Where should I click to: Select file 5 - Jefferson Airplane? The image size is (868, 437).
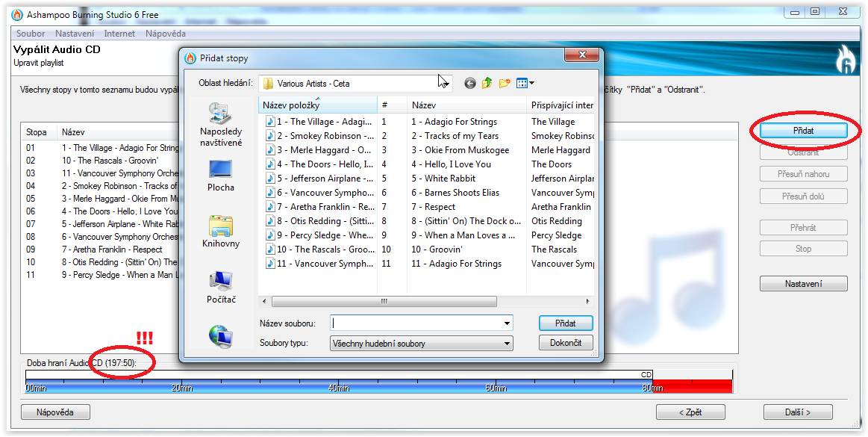click(319, 179)
